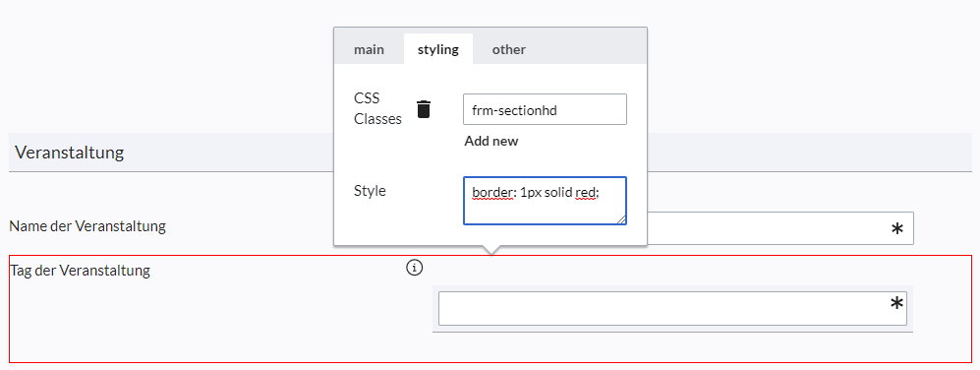The image size is (980, 370).
Task: Click the Tag der Veranstaltung label
Action: click(x=80, y=271)
